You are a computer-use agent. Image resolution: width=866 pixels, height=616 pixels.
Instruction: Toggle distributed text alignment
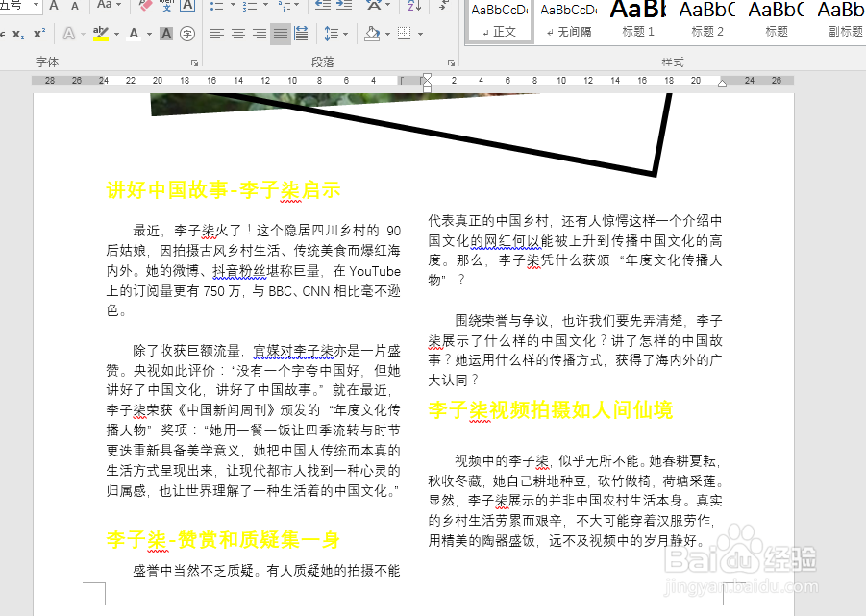(299, 32)
